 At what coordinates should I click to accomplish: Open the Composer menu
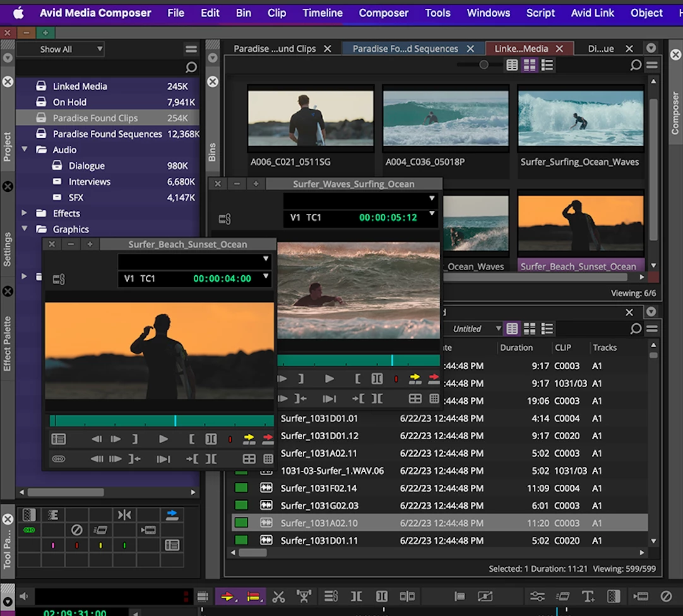point(383,13)
